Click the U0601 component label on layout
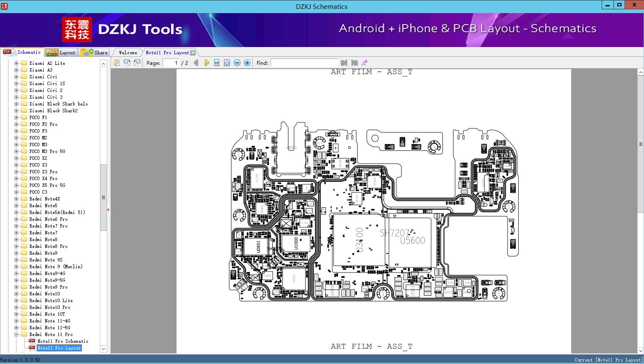This screenshot has height=364, width=644. [x=258, y=246]
